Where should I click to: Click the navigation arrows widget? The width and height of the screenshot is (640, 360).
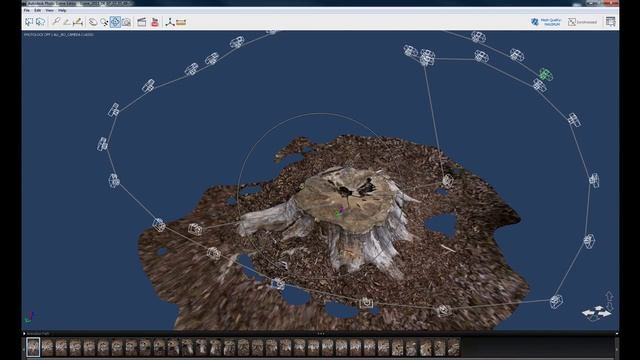click(596, 313)
